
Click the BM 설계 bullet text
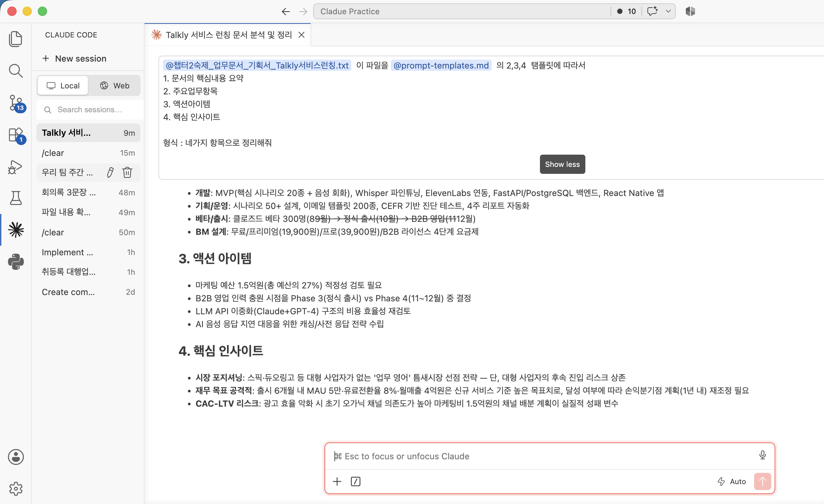pyautogui.click(x=337, y=231)
